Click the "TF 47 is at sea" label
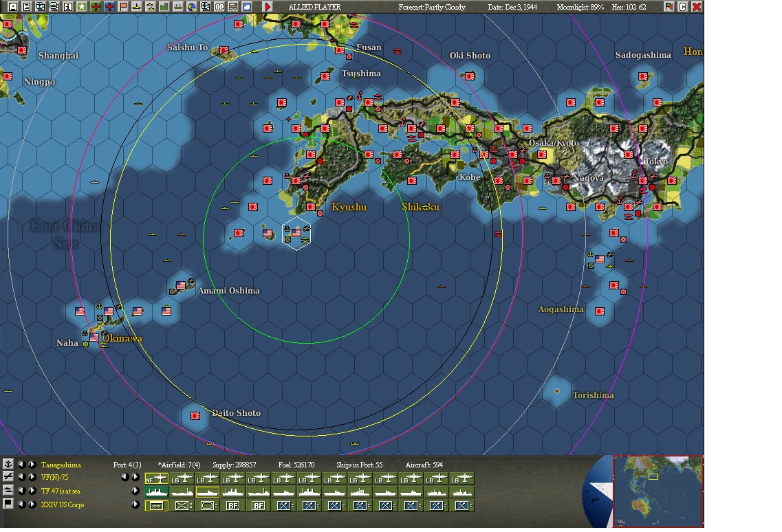Viewport: 782px width, 532px height. (61, 491)
